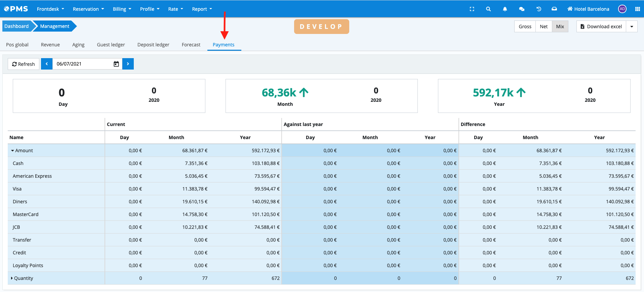Open the search magnifier icon
This screenshot has height=292, width=644.
click(x=488, y=9)
